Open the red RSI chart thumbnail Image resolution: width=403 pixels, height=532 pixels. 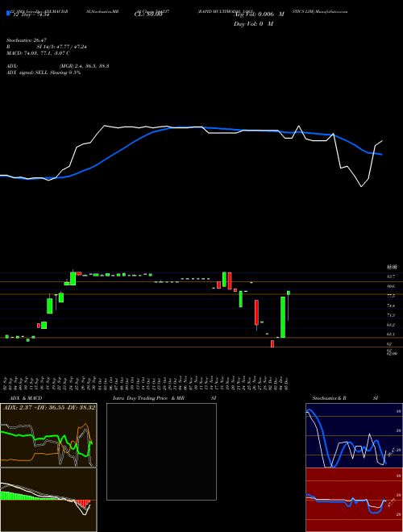354,500
